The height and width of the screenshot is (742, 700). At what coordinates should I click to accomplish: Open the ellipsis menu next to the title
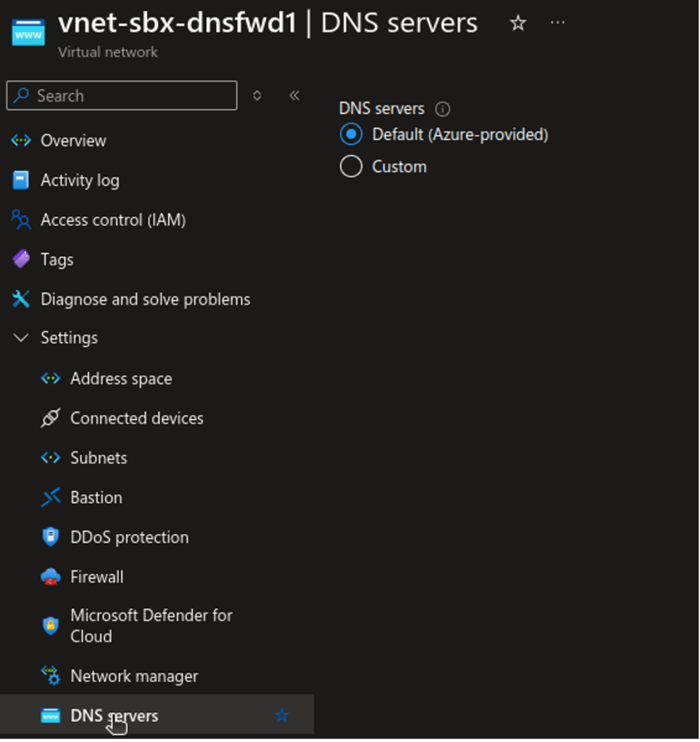(557, 22)
